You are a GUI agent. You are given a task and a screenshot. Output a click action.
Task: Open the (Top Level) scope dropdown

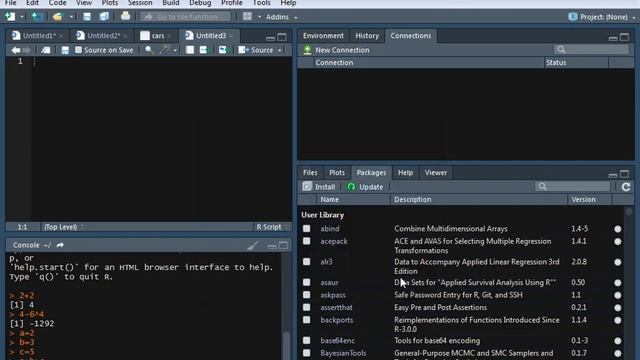tap(64, 227)
